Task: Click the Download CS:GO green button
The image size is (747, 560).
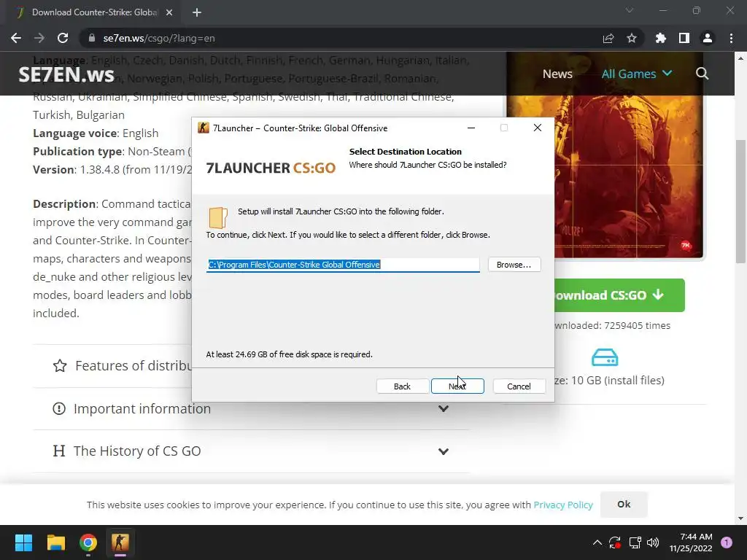Action: click(x=619, y=295)
